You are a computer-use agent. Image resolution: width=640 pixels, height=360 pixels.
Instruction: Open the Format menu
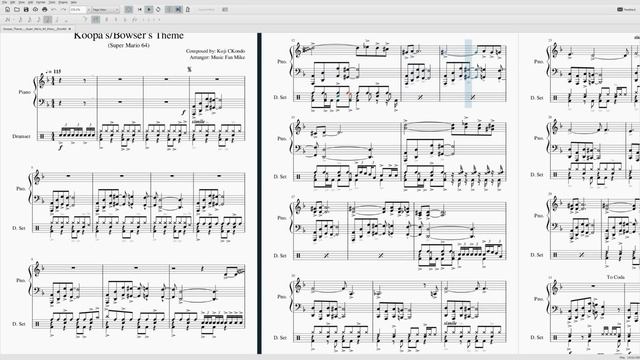[40, 2]
